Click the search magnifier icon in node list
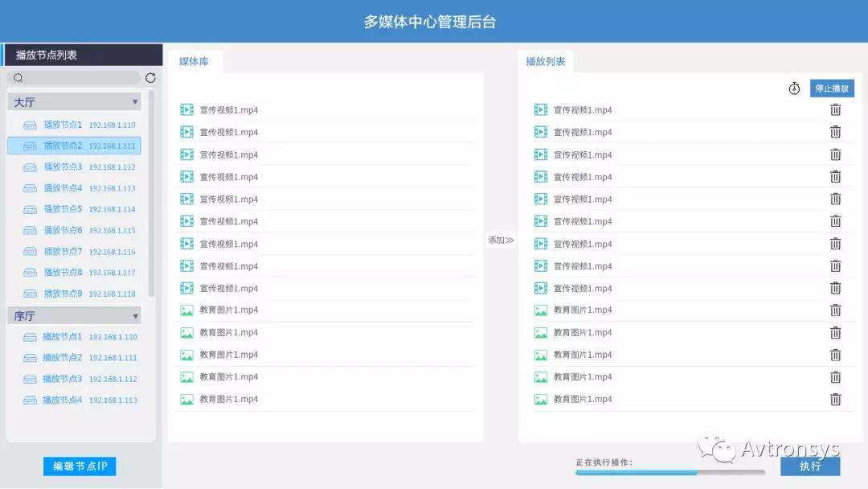868x489 pixels. (x=18, y=78)
